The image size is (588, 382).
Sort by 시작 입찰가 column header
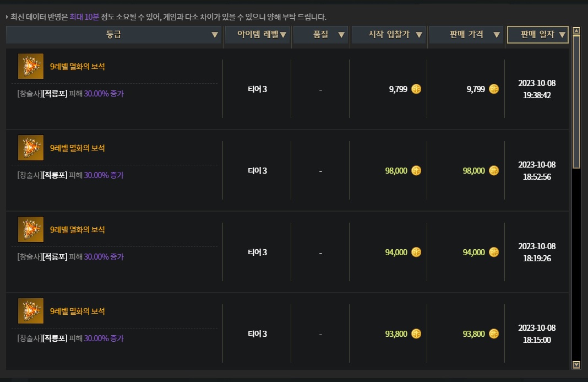pyautogui.click(x=389, y=35)
